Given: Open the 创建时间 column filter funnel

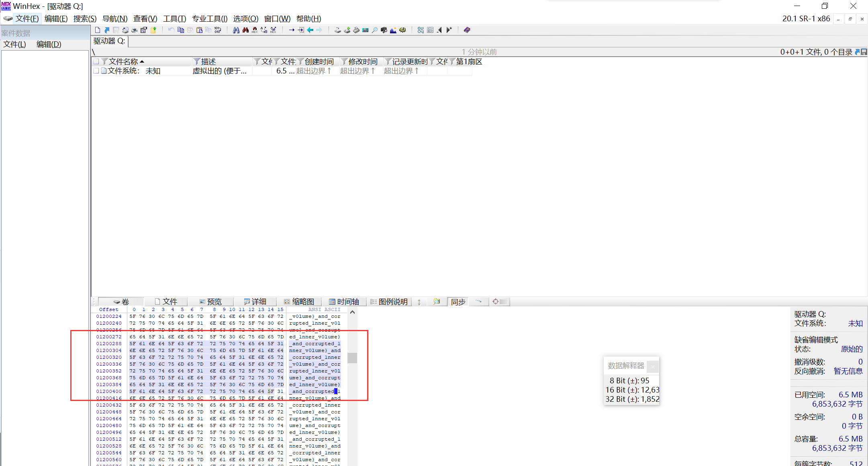Looking at the screenshot, I should coord(300,61).
